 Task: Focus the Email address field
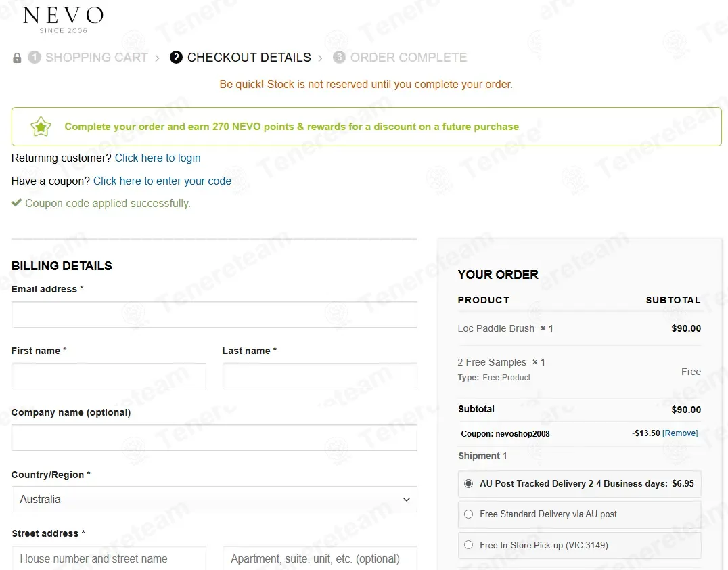point(214,315)
